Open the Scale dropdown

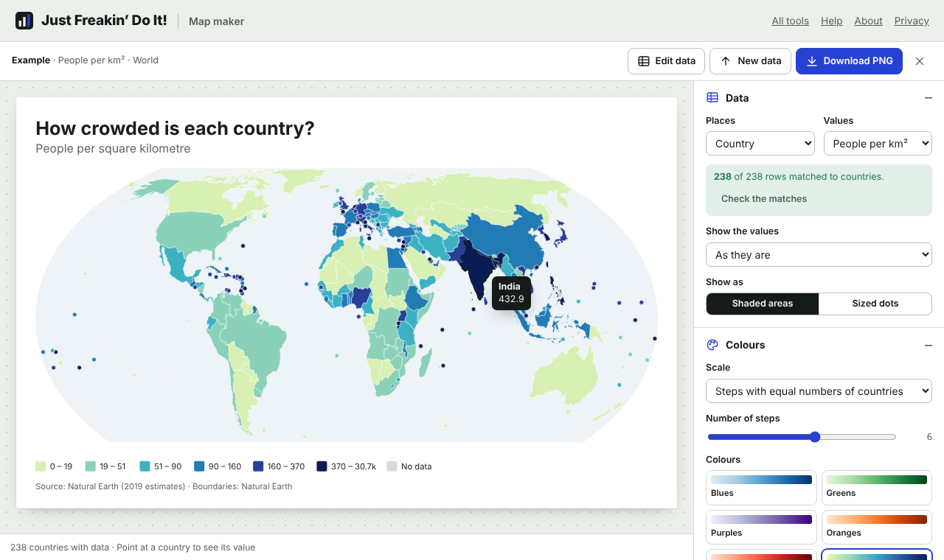(819, 391)
